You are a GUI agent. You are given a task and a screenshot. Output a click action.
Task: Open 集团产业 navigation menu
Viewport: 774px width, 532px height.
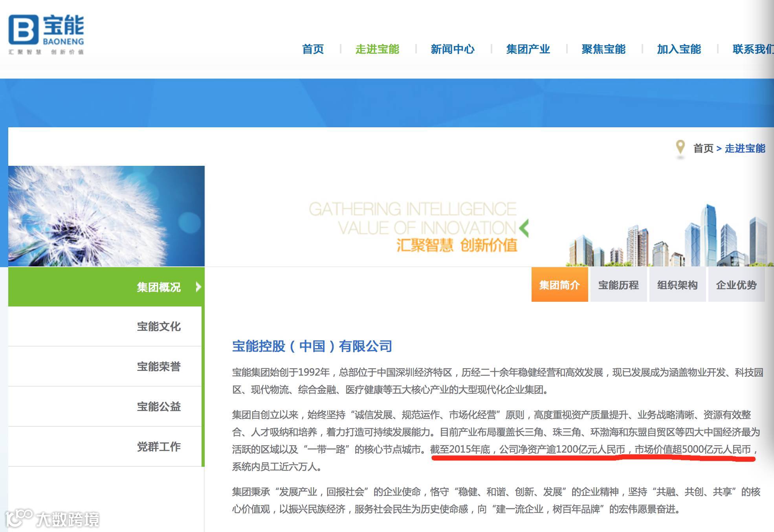[528, 49]
